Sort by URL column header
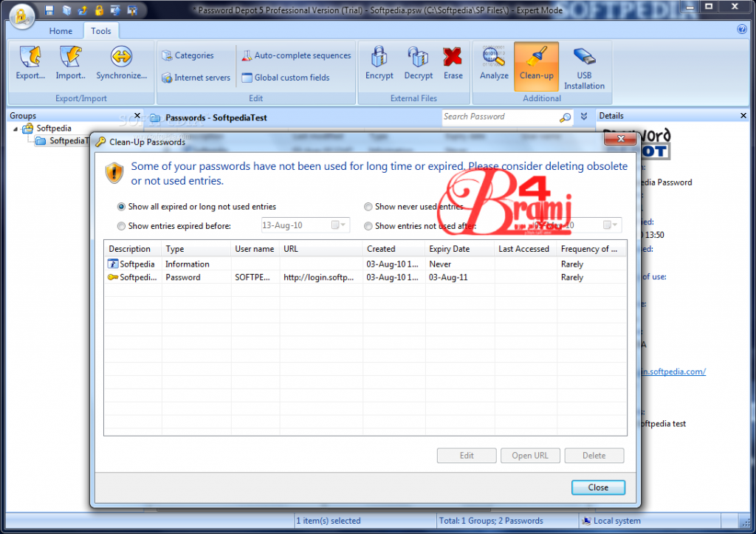756x534 pixels. tap(321, 249)
